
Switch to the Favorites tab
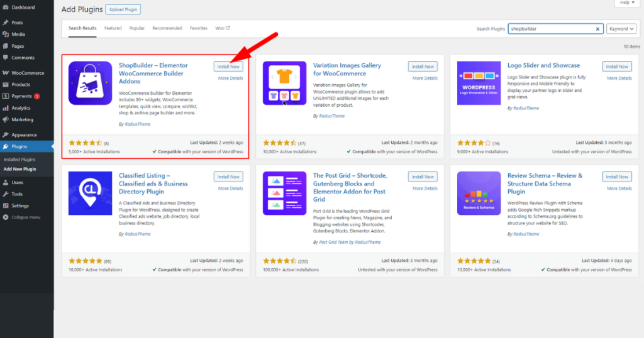click(198, 28)
